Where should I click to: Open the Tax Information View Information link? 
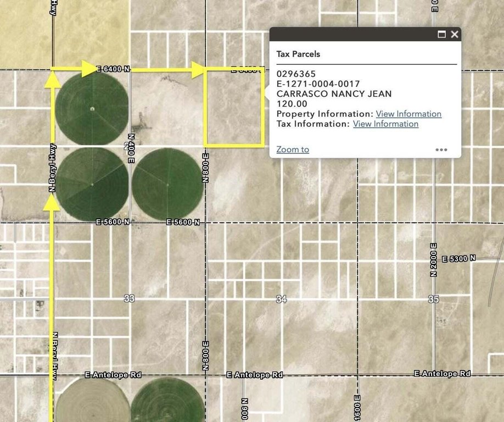(385, 124)
